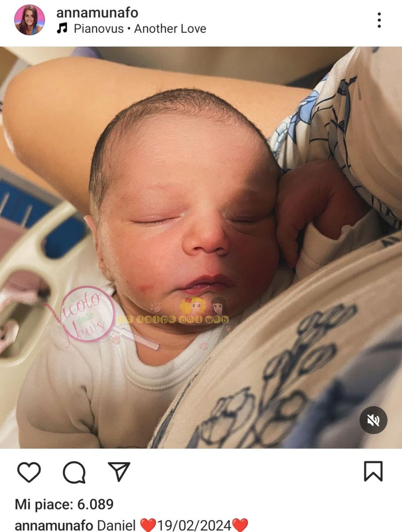Tap the red heart emoji before the date
Screen dimensions: 402x532
click(148, 526)
